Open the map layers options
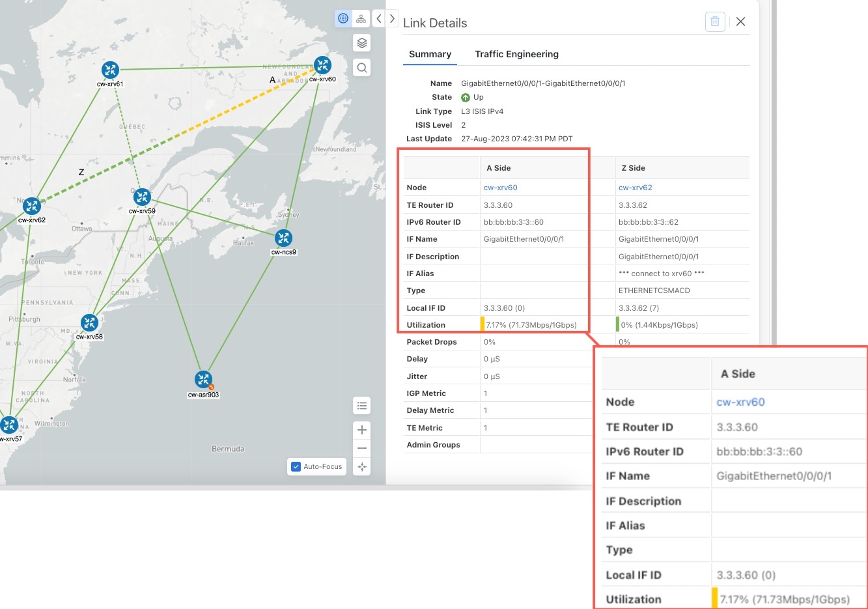Image resolution: width=868 pixels, height=609 pixels. (361, 42)
